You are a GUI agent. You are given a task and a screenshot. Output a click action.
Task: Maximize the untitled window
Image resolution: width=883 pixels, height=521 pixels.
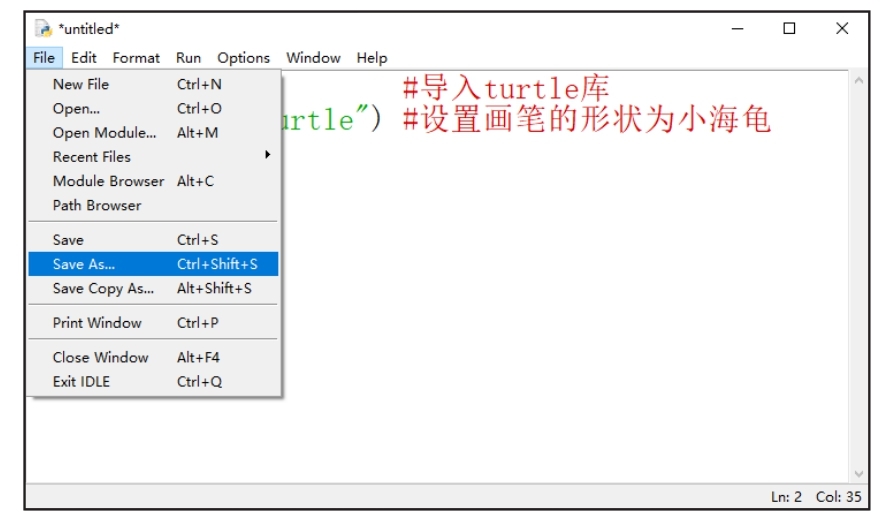[x=790, y=28]
